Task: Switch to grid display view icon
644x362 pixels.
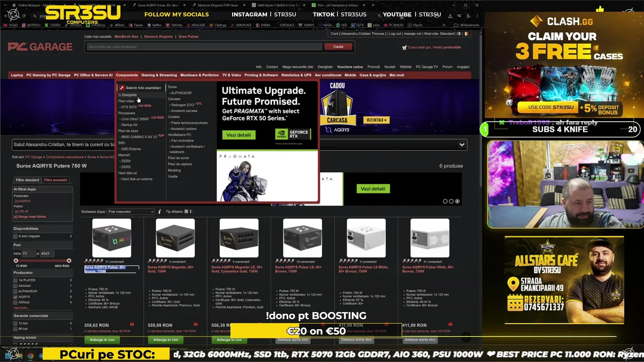Action: [x=186, y=212]
